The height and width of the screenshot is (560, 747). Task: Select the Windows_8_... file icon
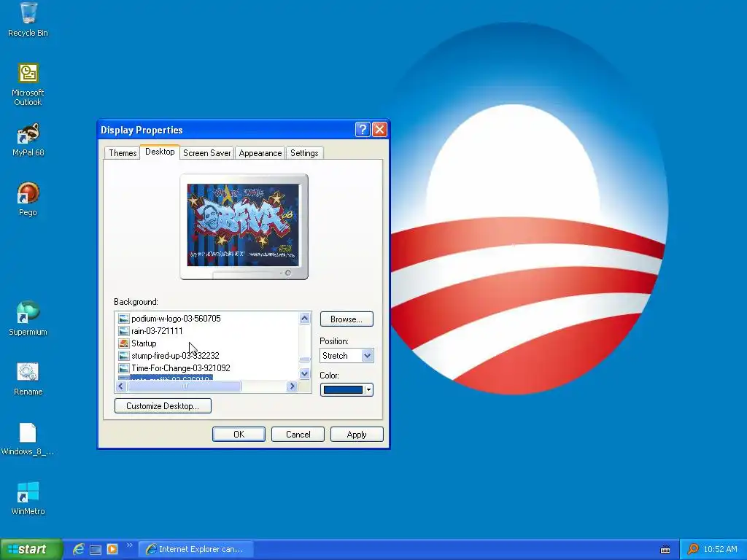pyautogui.click(x=28, y=438)
